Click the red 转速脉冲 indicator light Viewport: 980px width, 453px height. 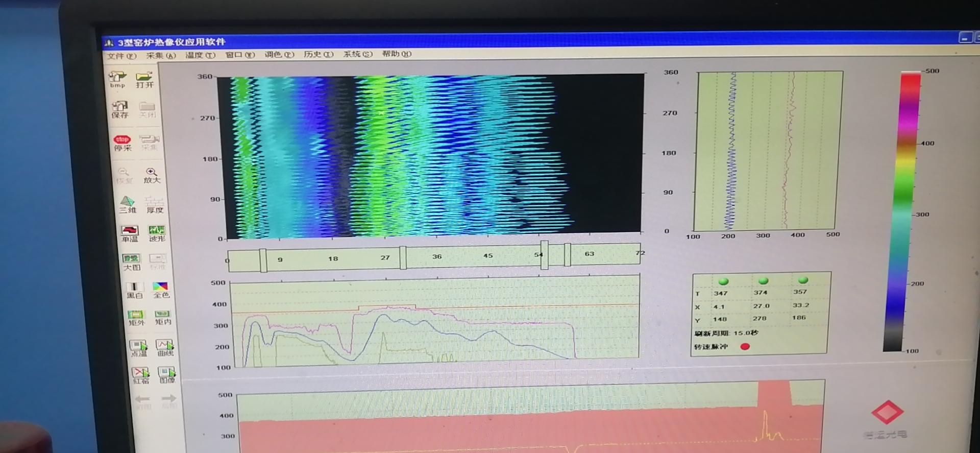point(745,346)
